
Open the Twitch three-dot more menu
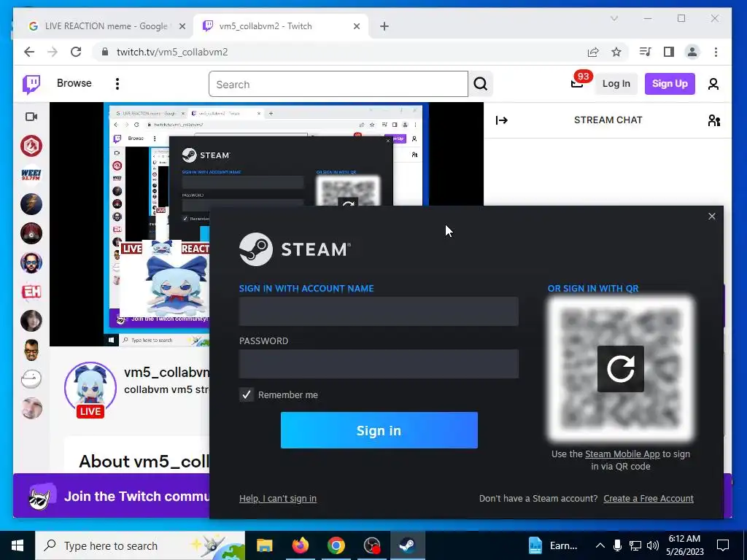tap(117, 84)
